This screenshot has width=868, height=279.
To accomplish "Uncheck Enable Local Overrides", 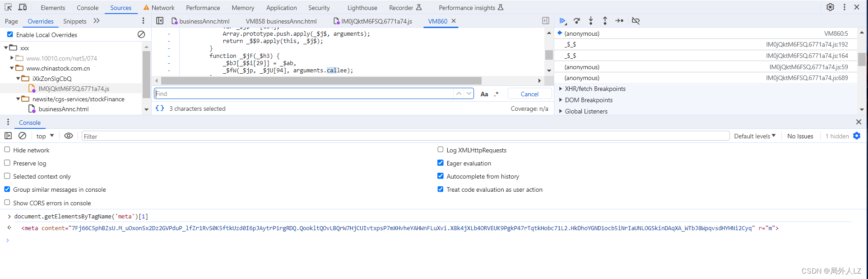I will pos(10,34).
